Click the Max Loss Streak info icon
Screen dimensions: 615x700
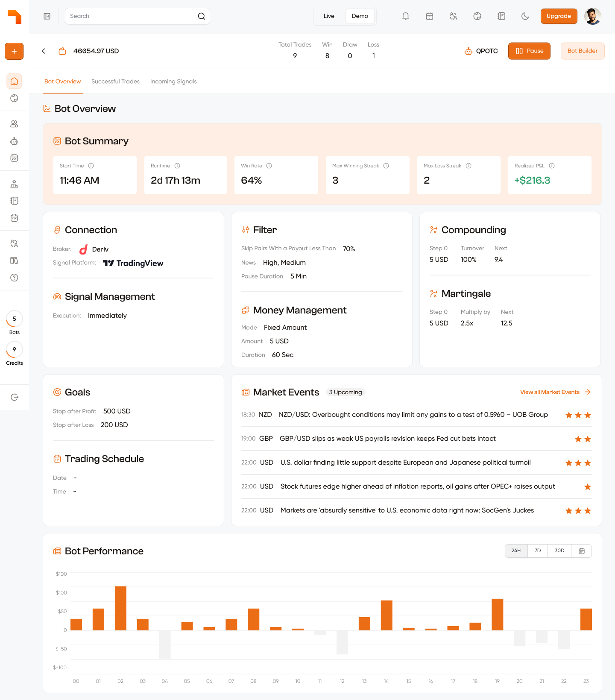coord(469,166)
